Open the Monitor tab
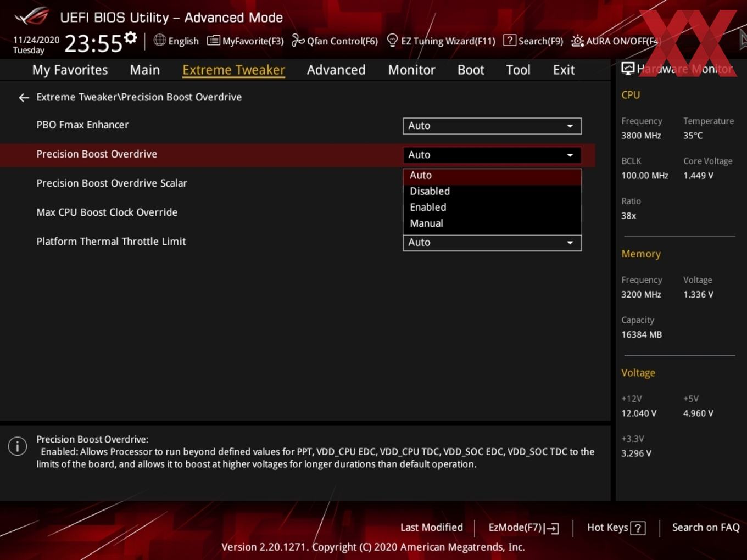Image resolution: width=747 pixels, height=560 pixels. (x=411, y=70)
